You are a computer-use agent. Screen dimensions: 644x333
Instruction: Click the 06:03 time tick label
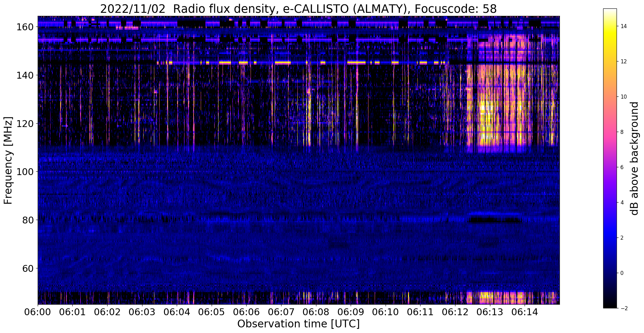[x=142, y=312]
